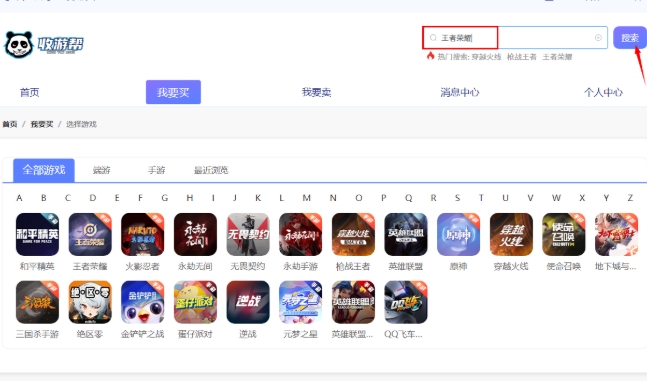
Task: Open the 和平精英 game icon
Action: tap(37, 234)
